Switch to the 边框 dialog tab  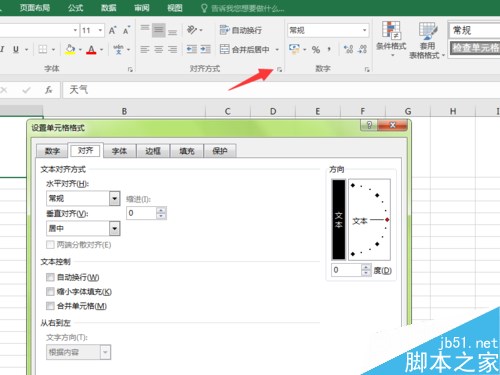coord(153,151)
